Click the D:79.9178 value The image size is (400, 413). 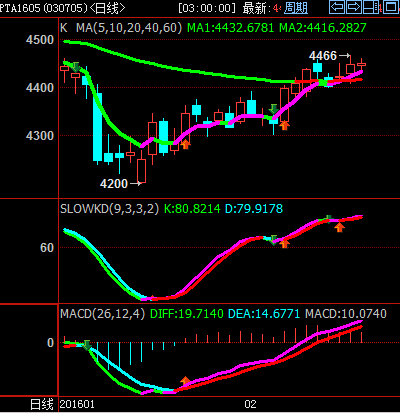click(254, 209)
